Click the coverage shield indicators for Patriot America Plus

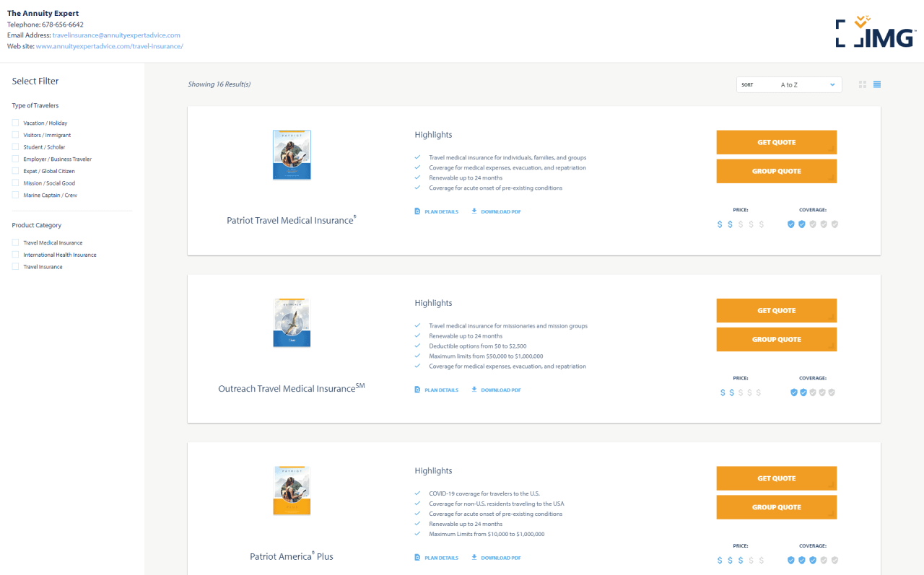812,560
